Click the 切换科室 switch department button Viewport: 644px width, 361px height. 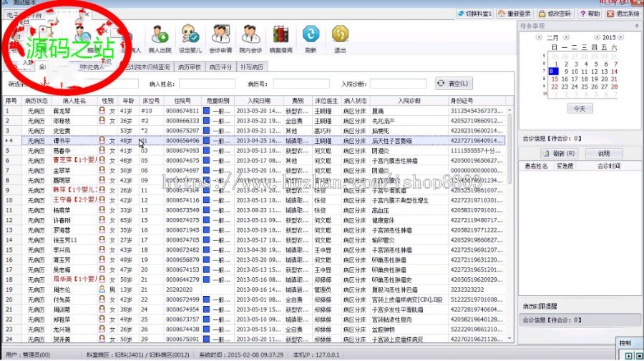click(x=474, y=14)
